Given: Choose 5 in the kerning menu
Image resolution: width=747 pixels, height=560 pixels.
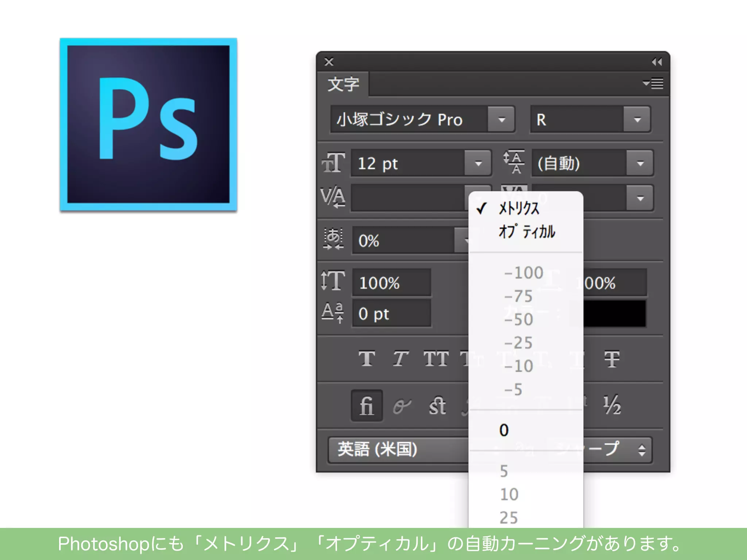Looking at the screenshot, I should 526,471.
